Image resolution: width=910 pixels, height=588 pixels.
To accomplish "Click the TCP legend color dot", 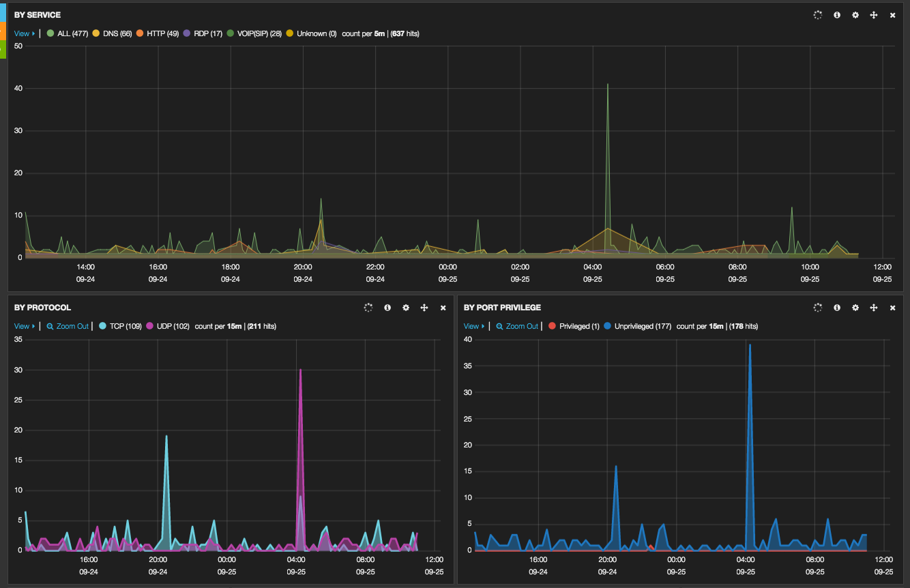I will pyautogui.click(x=103, y=326).
